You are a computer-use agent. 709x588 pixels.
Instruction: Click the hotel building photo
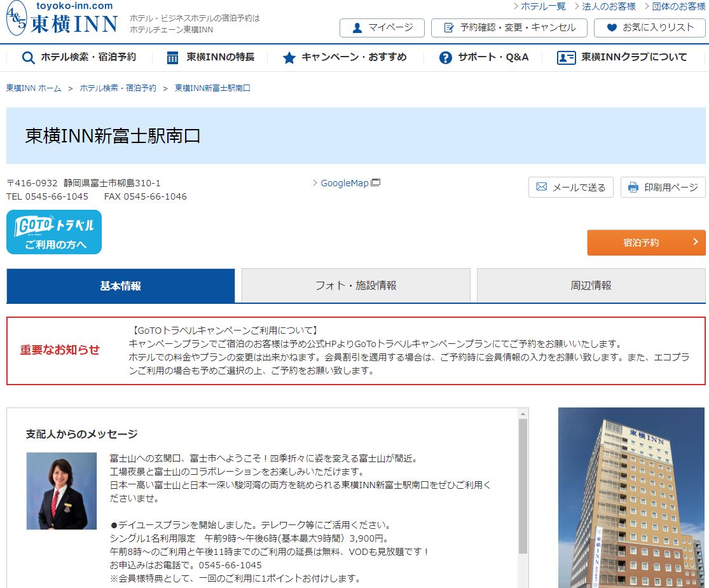[x=631, y=498]
